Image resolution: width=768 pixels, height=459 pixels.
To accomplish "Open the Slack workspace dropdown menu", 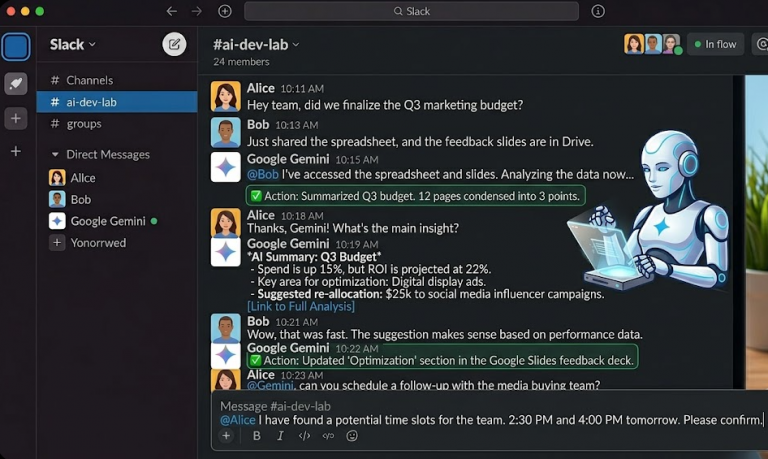I will point(73,44).
